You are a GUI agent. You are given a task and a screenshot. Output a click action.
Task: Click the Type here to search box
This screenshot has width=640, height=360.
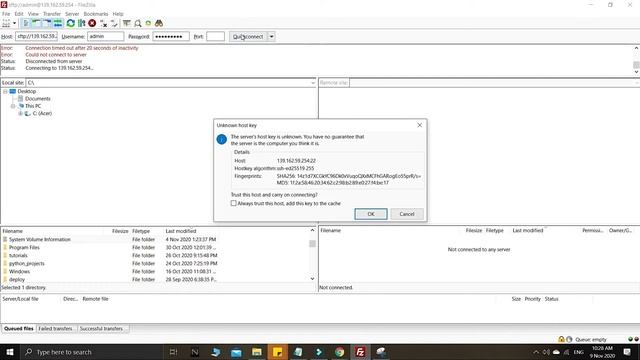point(91,352)
